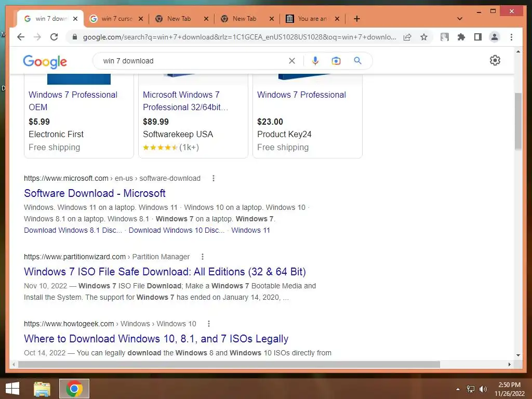Expand the tab search dropdown

460,19
